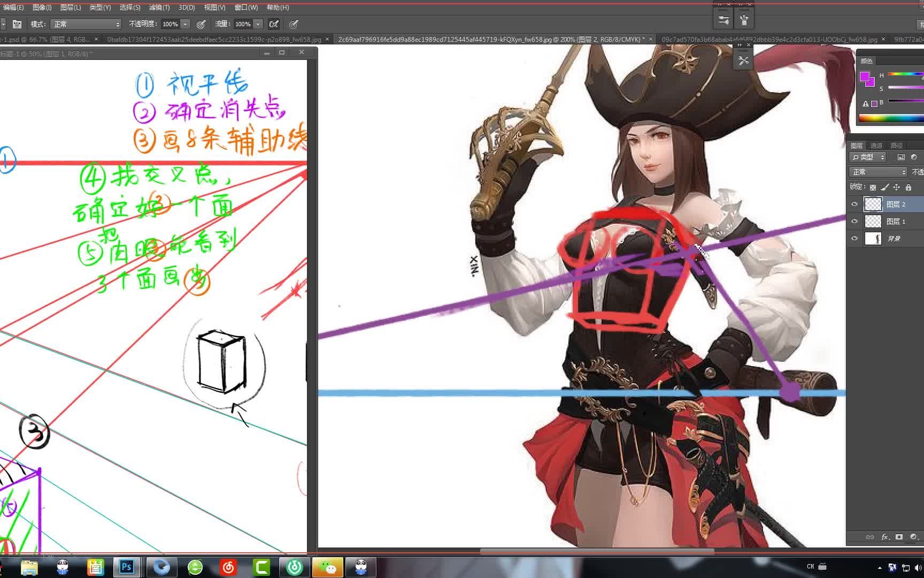
Task: Open the layer blend mode 正常 dropdown
Action: tap(878, 172)
